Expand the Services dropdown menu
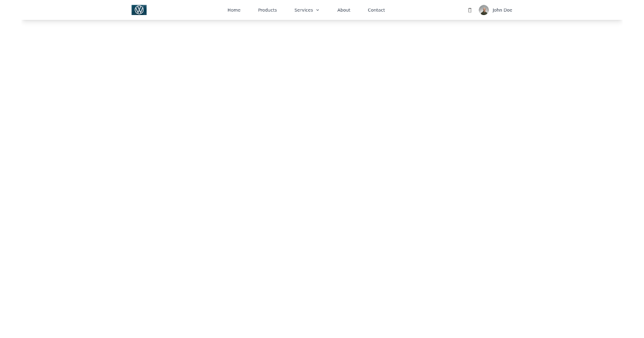 (306, 10)
